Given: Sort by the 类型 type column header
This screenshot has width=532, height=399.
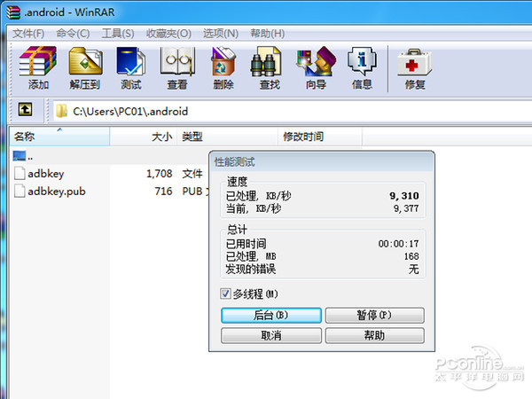Looking at the screenshot, I should point(227,137).
